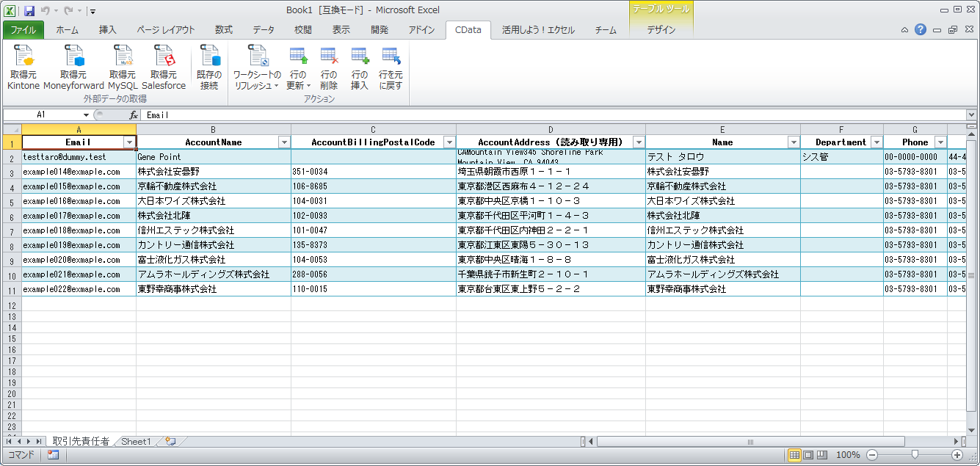Adjust the zoom slider handle
980x466 pixels.
pos(914,454)
